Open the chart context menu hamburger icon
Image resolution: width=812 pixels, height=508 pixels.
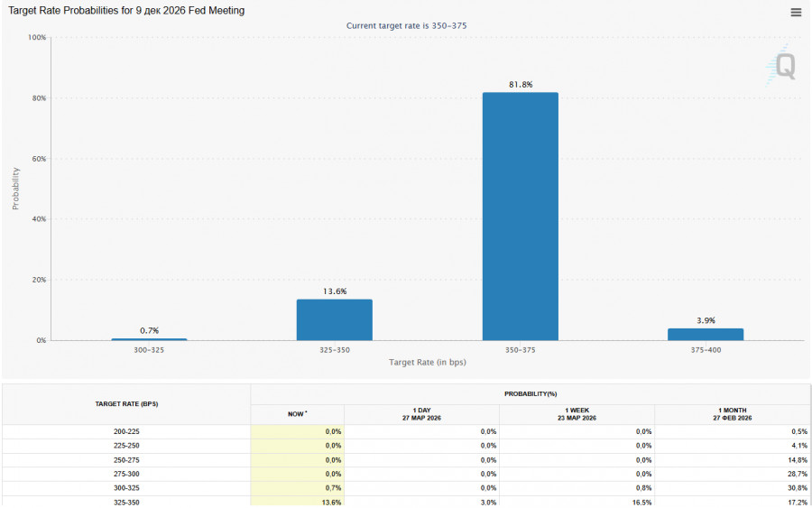(x=795, y=13)
